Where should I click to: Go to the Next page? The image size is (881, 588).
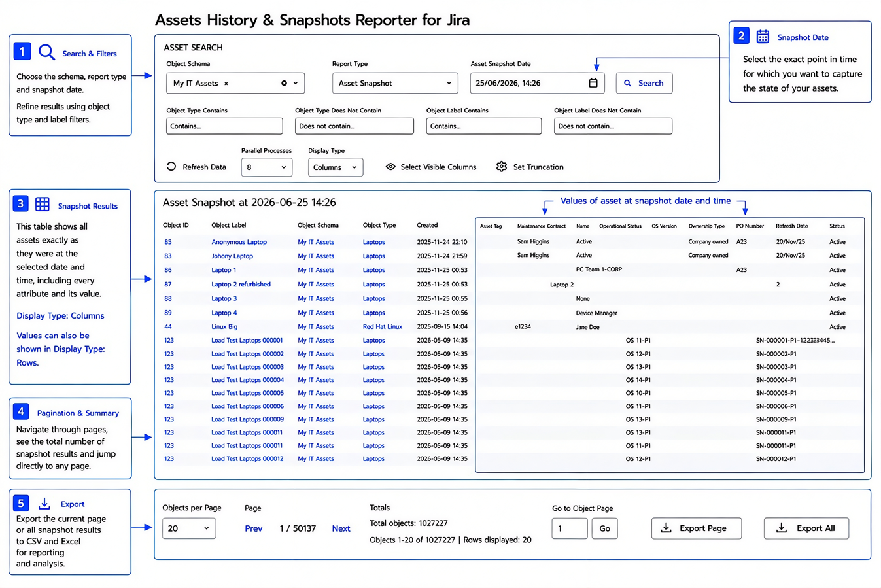(x=341, y=528)
